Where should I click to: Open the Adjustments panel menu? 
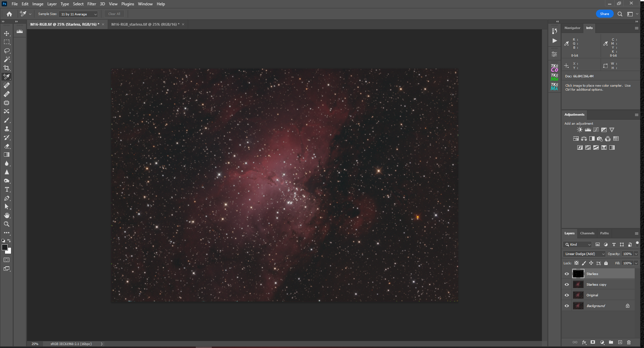[x=636, y=115]
